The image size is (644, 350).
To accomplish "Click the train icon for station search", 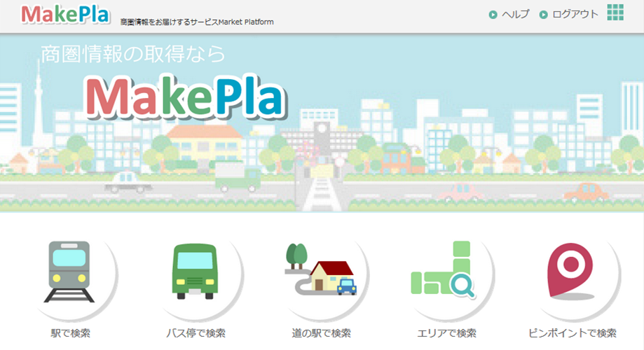I will click(x=69, y=271).
